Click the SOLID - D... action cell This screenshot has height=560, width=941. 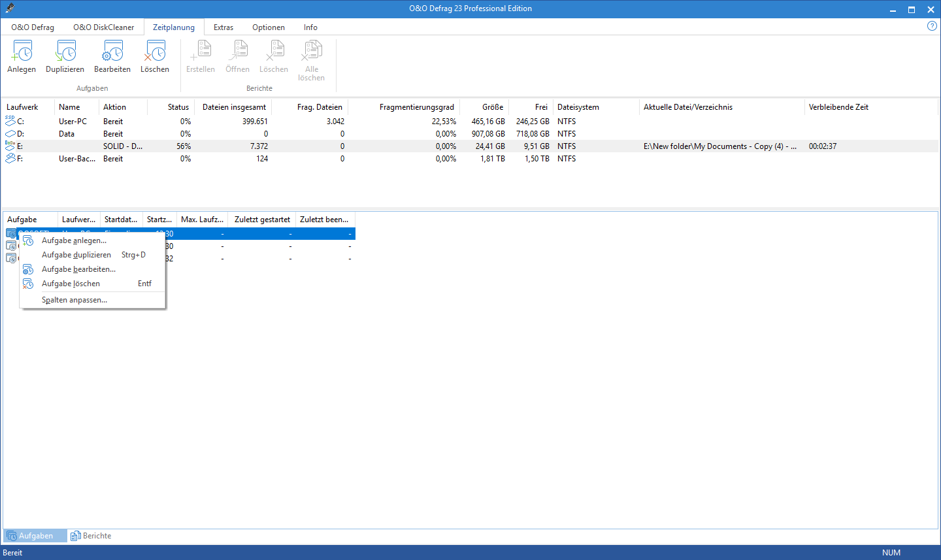pos(123,146)
